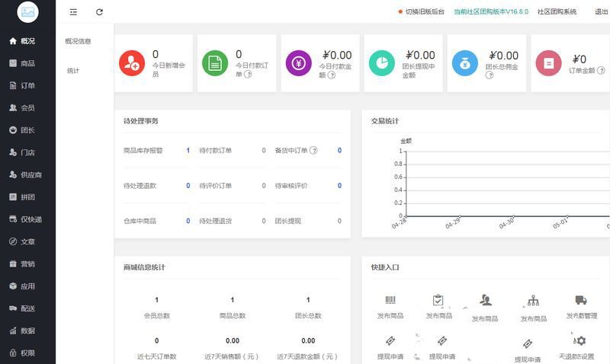This screenshot has height=364, width=610.
Task: Click the green 今日付款订单 document icon
Action: (x=215, y=63)
